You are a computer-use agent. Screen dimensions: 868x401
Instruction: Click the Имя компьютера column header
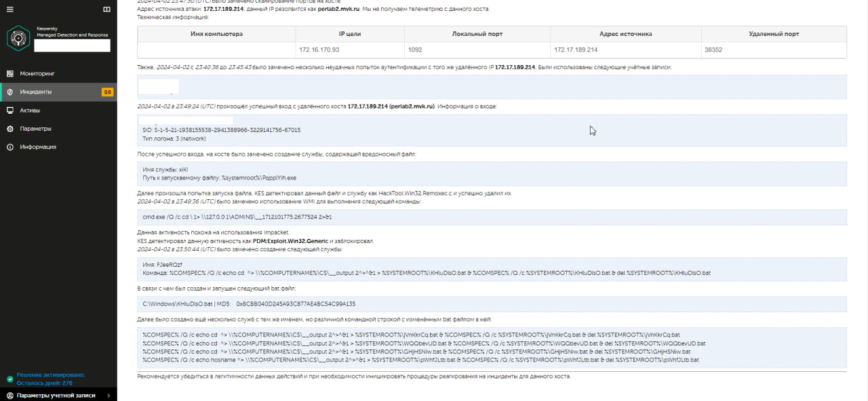click(x=216, y=33)
